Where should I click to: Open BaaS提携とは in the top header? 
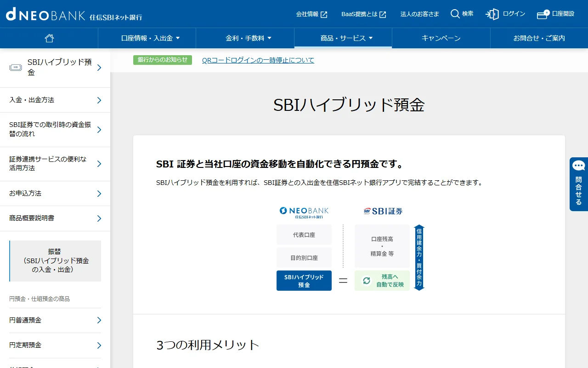[359, 14]
